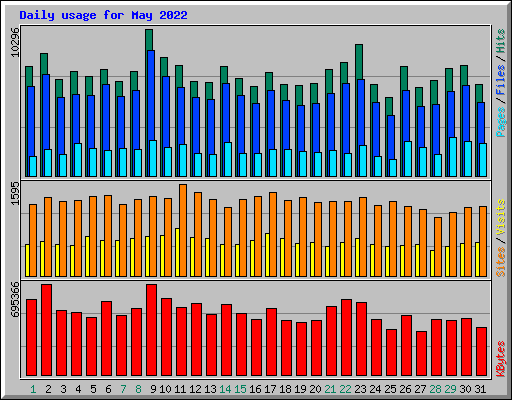Click the 'Pages' legend label
512x400 pixels.
(501, 122)
